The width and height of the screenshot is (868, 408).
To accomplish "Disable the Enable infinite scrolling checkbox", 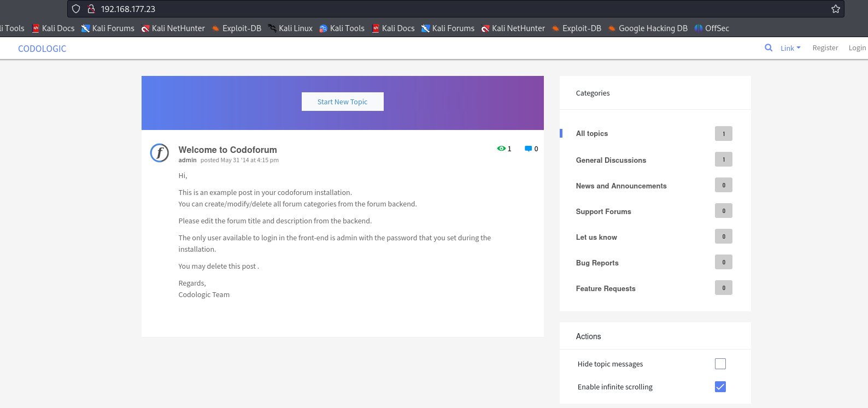I will point(720,387).
